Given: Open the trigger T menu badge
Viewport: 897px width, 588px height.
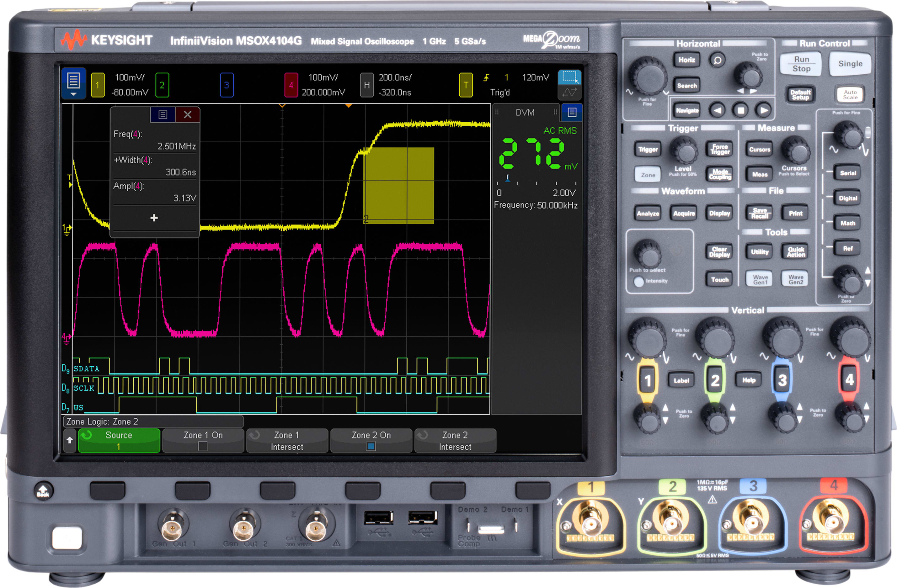Looking at the screenshot, I should pos(466,85).
